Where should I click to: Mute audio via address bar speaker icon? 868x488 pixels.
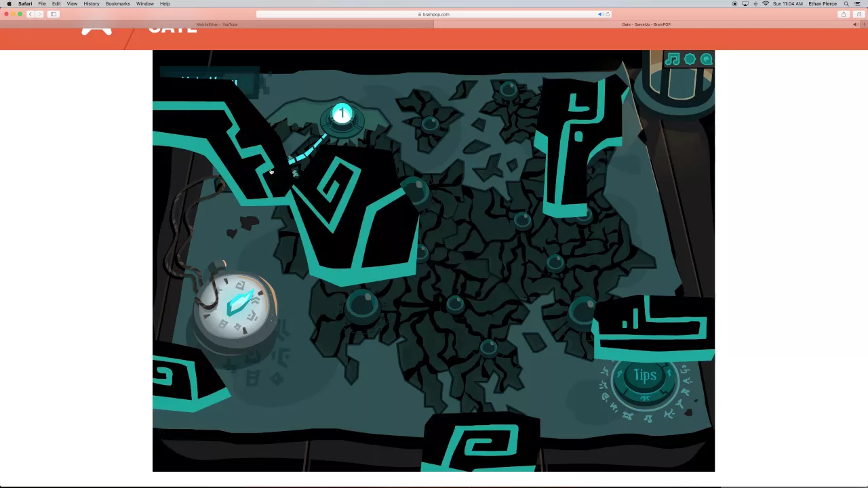point(600,14)
